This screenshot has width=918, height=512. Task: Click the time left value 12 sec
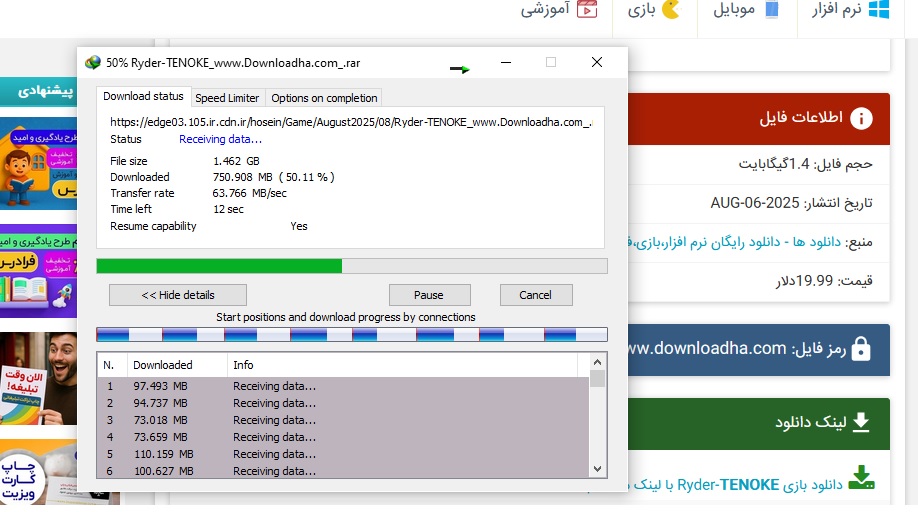click(228, 209)
